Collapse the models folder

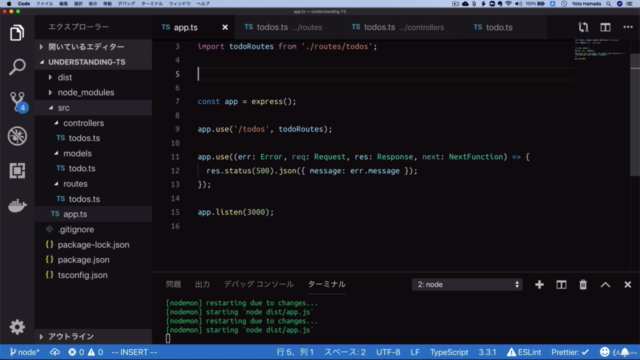coord(93,153)
